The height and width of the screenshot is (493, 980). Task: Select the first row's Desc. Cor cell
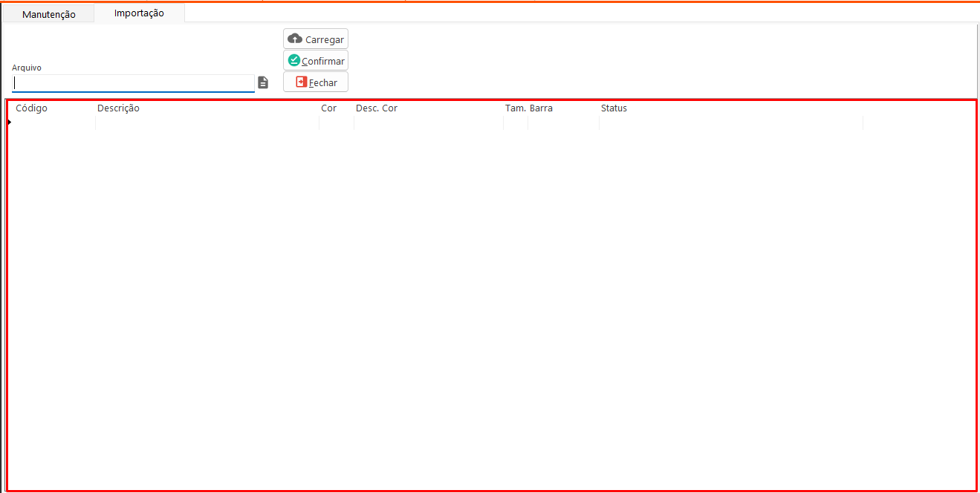[428, 123]
